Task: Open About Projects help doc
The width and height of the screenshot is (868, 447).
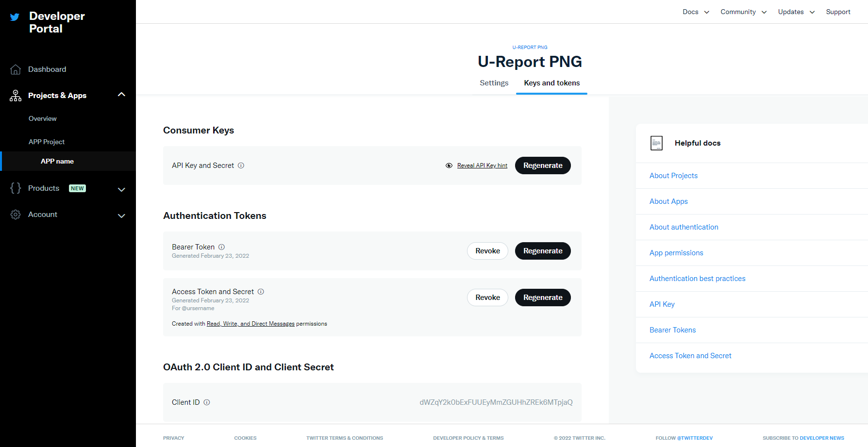Action: click(673, 176)
